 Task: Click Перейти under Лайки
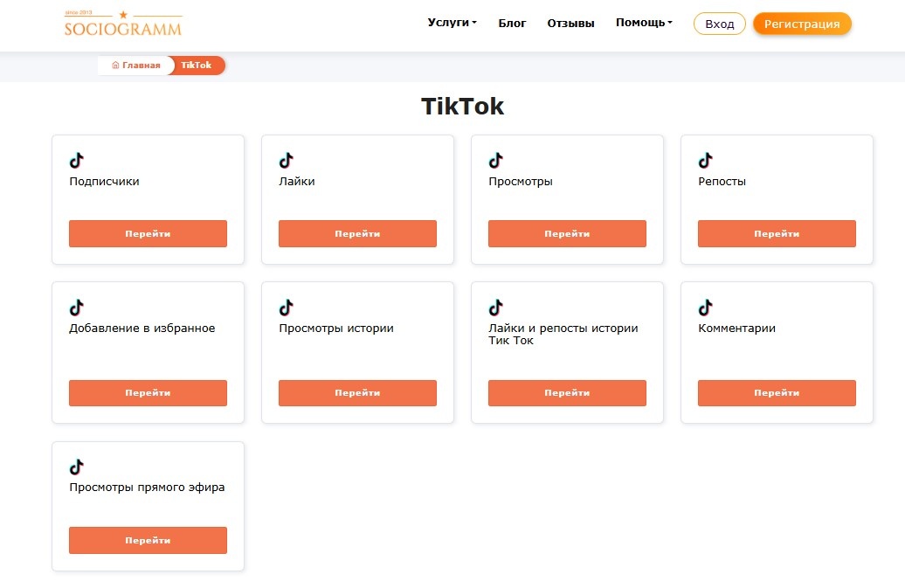[357, 233]
